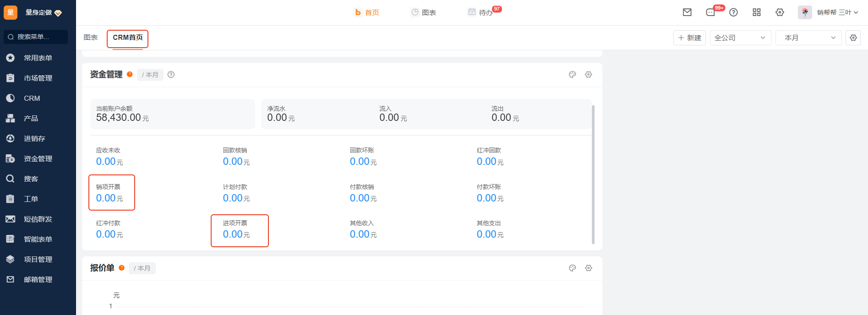Image resolution: width=868 pixels, height=315 pixels.
Task: Expand the 全公司 dropdown
Action: (x=740, y=38)
